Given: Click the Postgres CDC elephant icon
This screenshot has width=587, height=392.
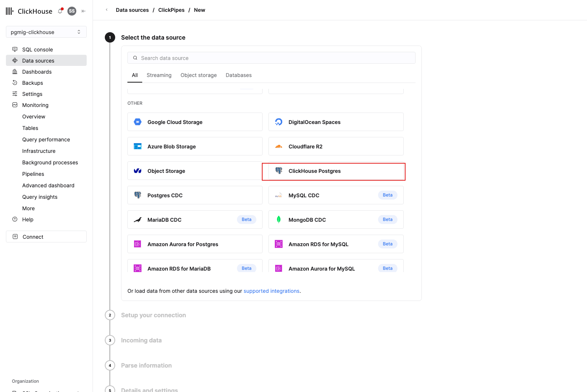Looking at the screenshot, I should click(x=138, y=195).
